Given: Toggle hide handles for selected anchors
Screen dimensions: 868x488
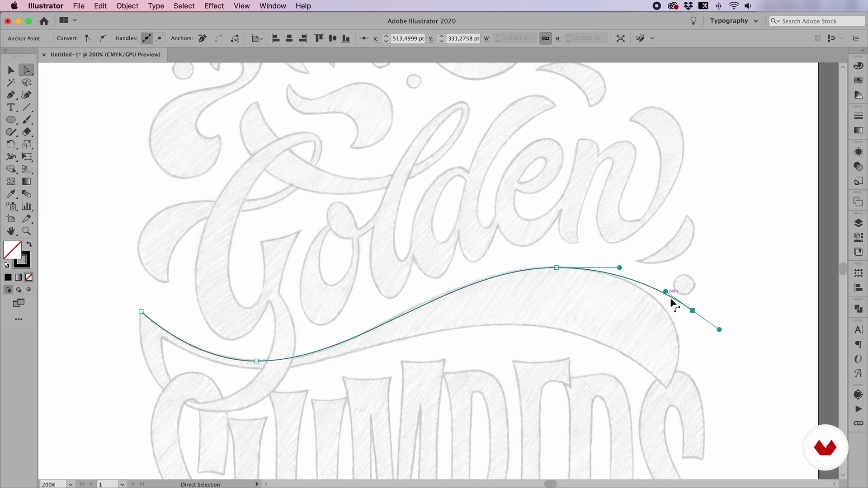Looking at the screenshot, I should click(160, 38).
